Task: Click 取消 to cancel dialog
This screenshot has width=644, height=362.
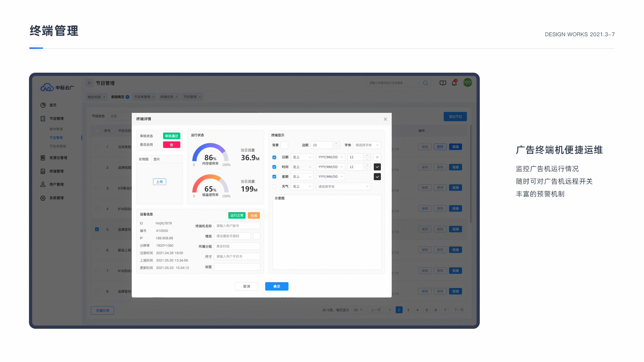Action: point(247,286)
